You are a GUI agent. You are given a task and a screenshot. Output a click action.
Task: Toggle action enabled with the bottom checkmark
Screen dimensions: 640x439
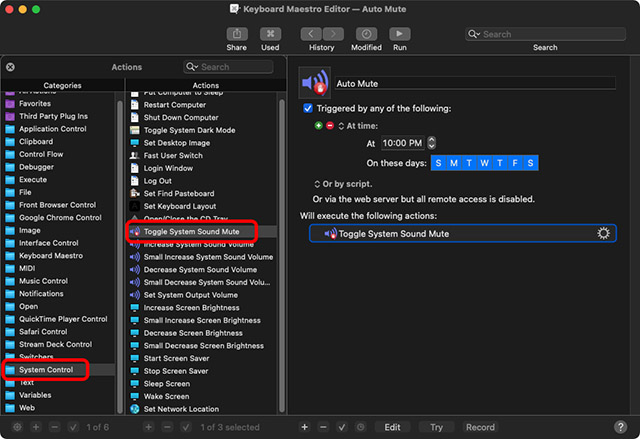[x=342, y=427]
